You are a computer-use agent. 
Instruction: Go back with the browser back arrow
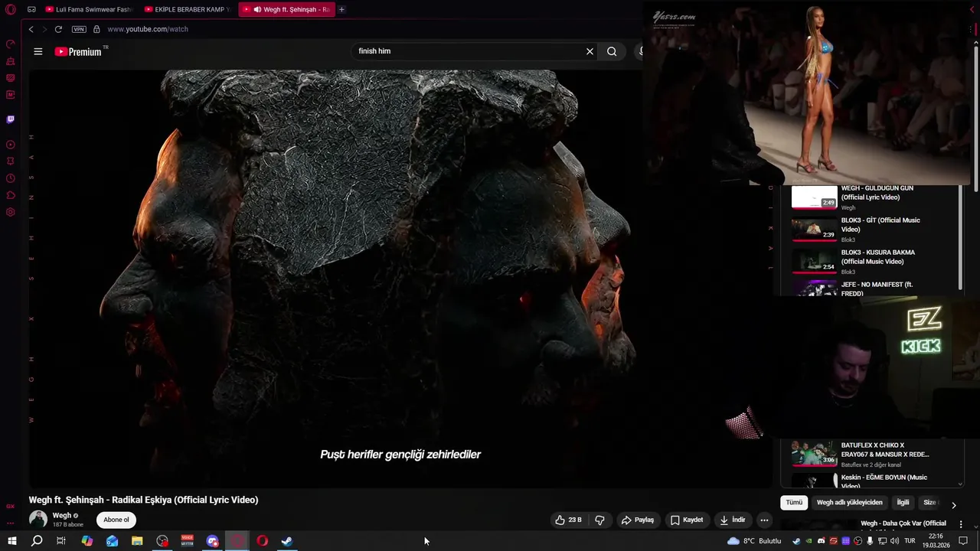point(31,29)
